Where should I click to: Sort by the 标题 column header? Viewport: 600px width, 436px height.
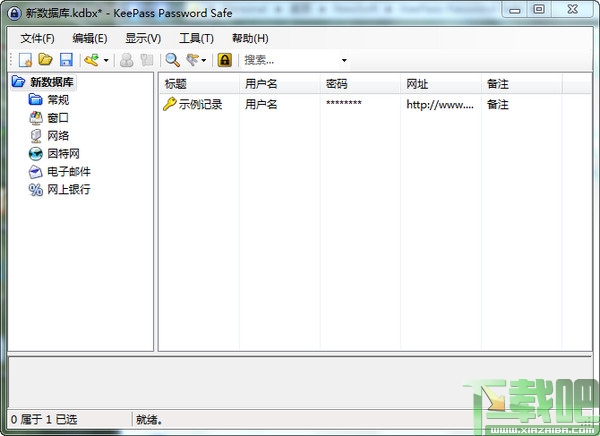coord(199,84)
